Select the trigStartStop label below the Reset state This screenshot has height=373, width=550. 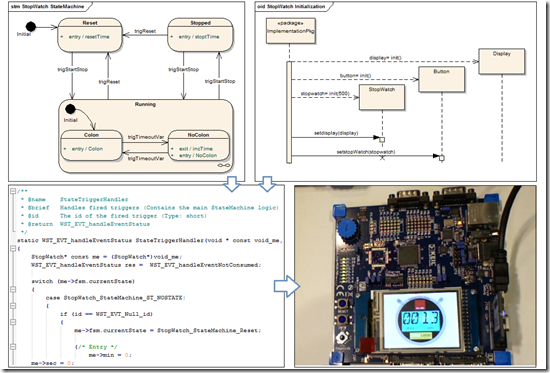[x=73, y=69]
